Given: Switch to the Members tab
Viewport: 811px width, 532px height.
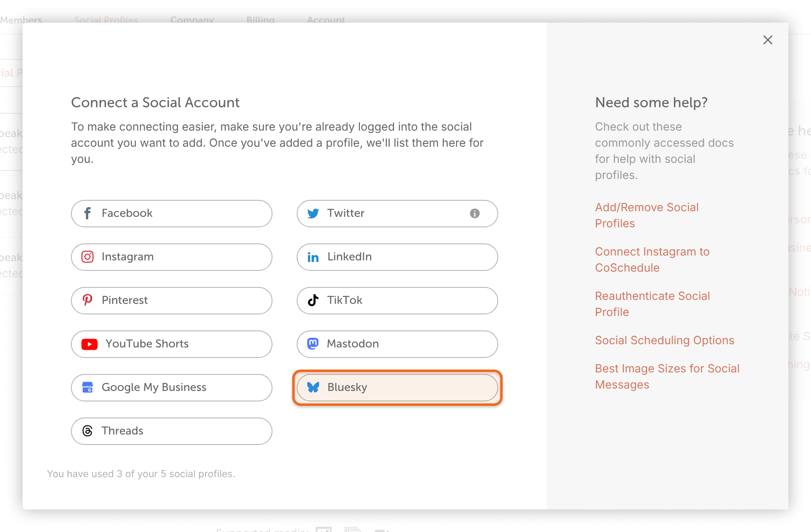Looking at the screenshot, I should [21, 19].
